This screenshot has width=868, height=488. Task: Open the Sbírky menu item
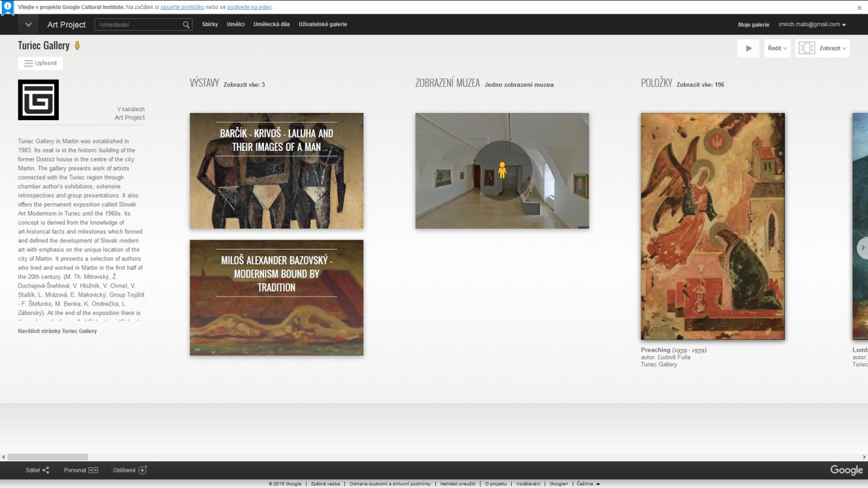click(210, 25)
